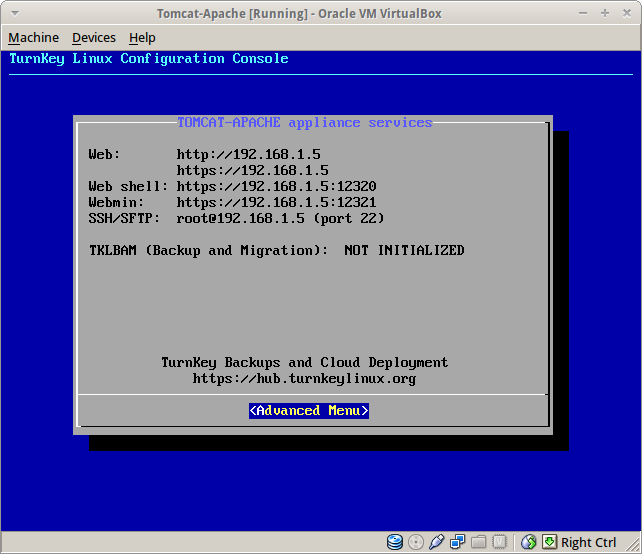Click the http://192.168.1.5 web address

pyautogui.click(x=249, y=154)
